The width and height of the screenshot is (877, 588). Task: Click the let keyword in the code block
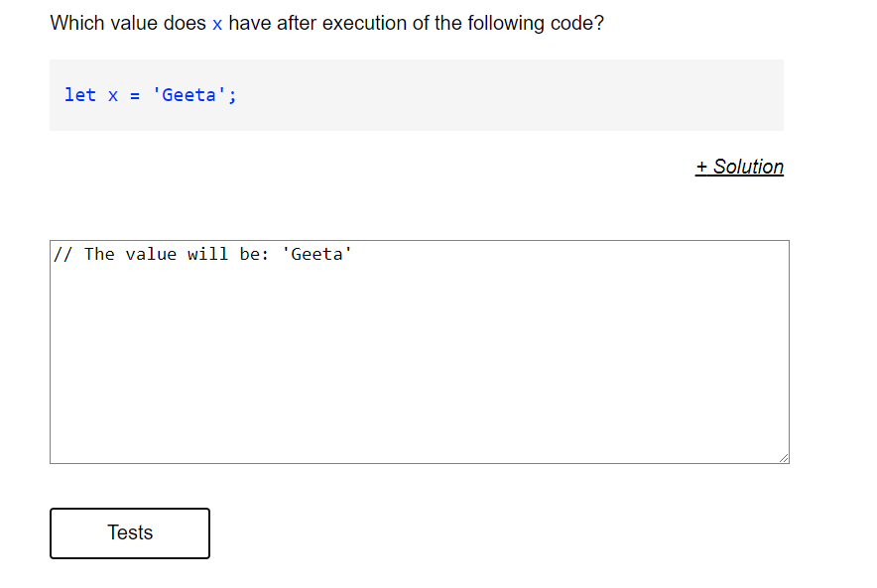pos(80,94)
